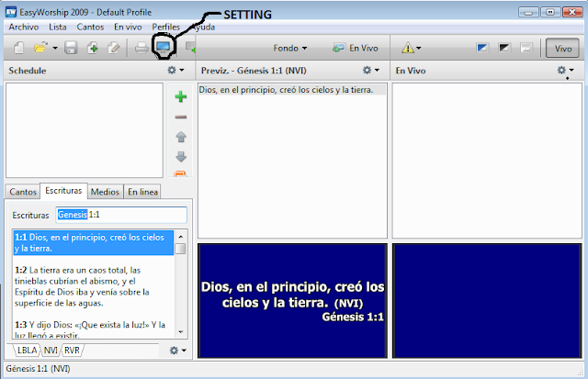Open the Schedule panel gear menu
This screenshot has width=588, height=379.
(175, 70)
